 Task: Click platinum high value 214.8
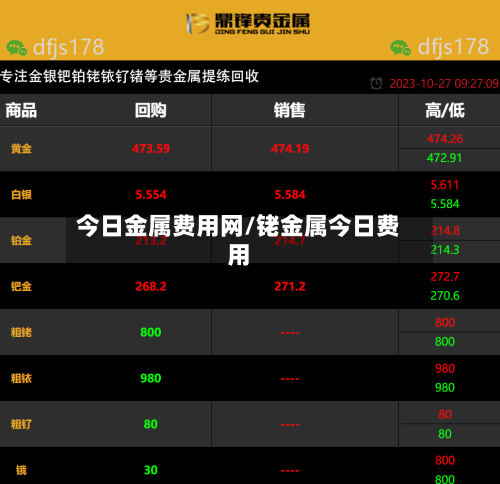point(445,231)
